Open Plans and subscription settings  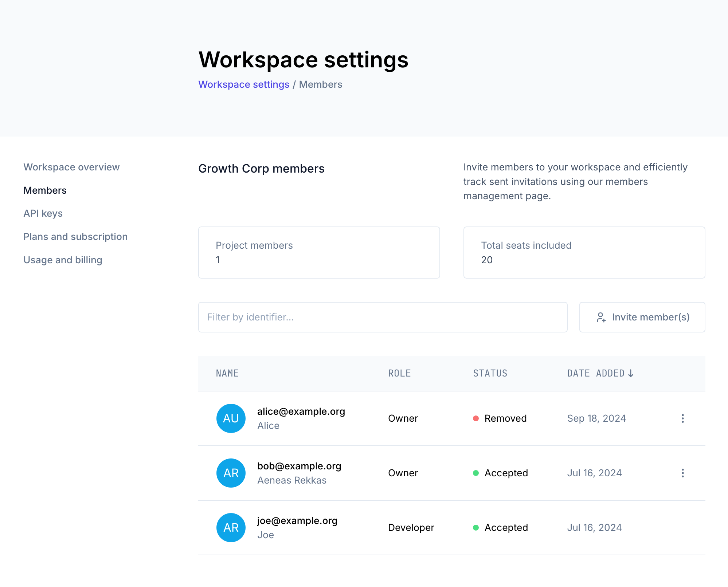click(75, 237)
